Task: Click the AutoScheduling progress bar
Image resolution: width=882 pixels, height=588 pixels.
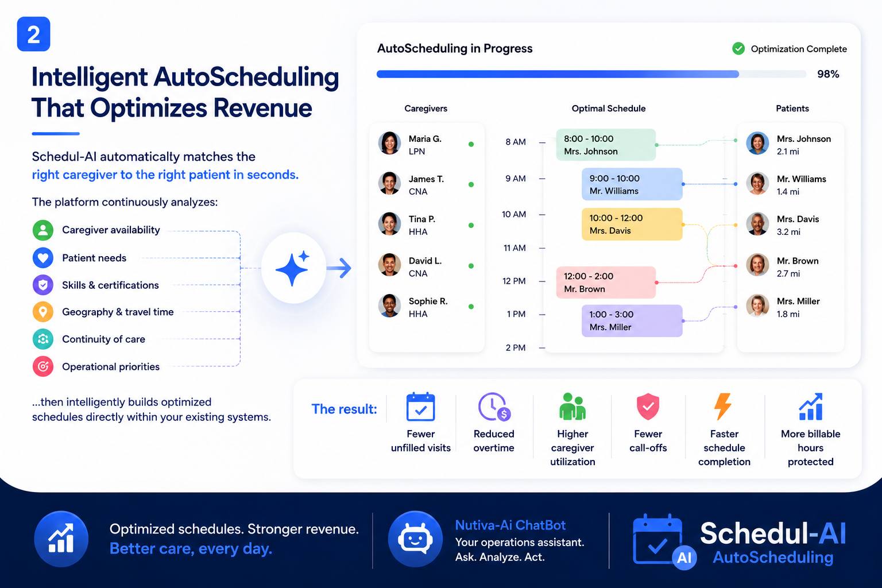Action: (x=591, y=74)
